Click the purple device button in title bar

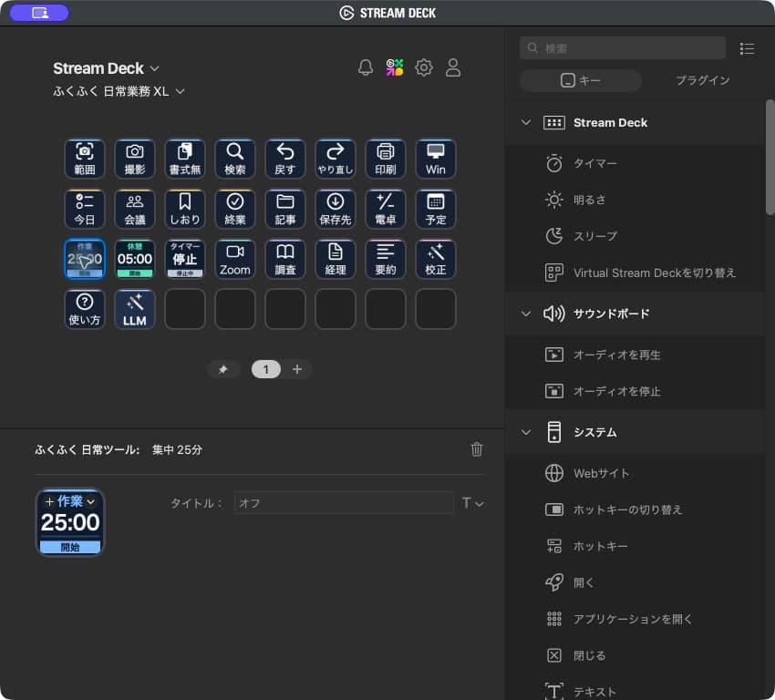pyautogui.click(x=39, y=13)
